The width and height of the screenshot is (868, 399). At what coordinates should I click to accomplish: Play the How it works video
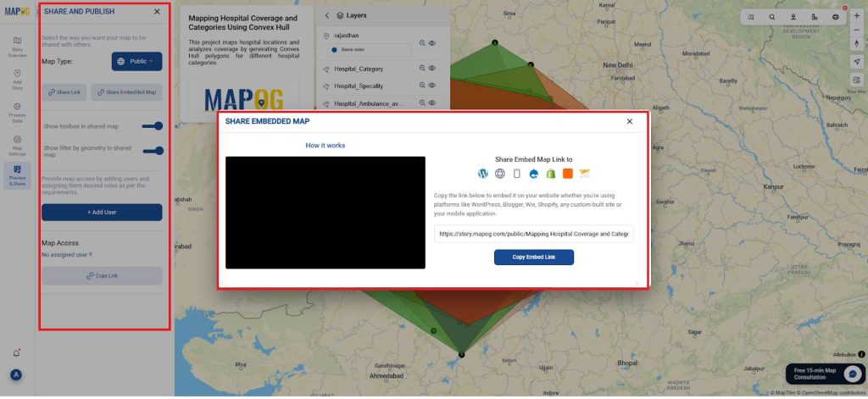[325, 213]
